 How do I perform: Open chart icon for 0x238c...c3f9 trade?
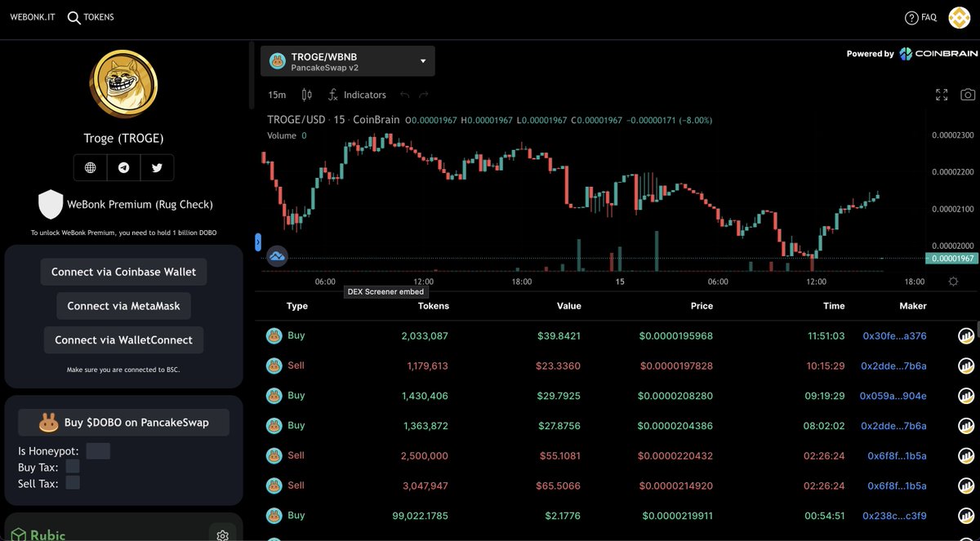coord(966,516)
